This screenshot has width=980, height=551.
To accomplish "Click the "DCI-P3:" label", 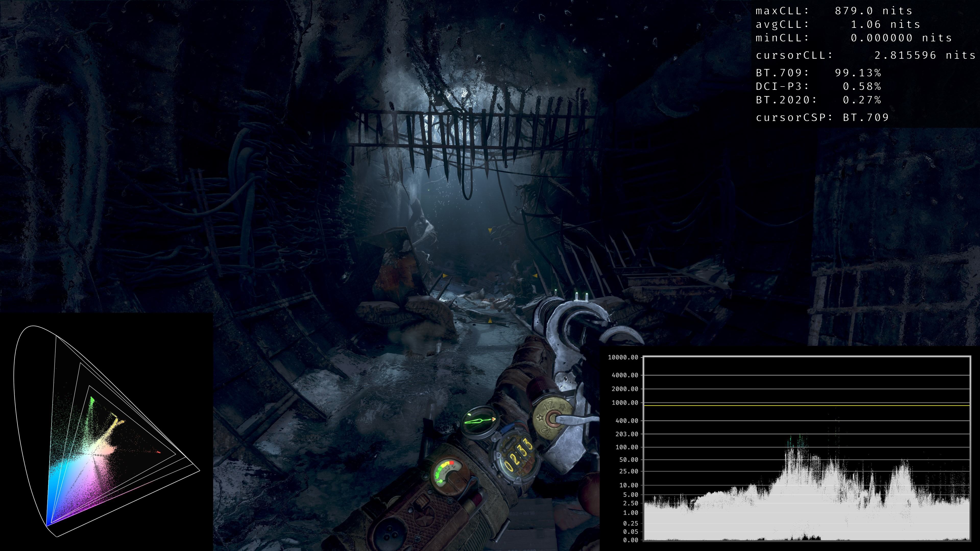I will 782,86.
